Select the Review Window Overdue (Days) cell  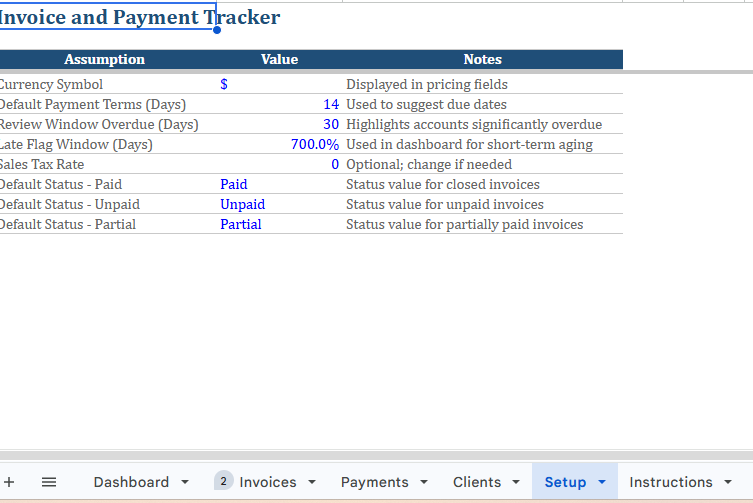pyautogui.click(x=108, y=124)
